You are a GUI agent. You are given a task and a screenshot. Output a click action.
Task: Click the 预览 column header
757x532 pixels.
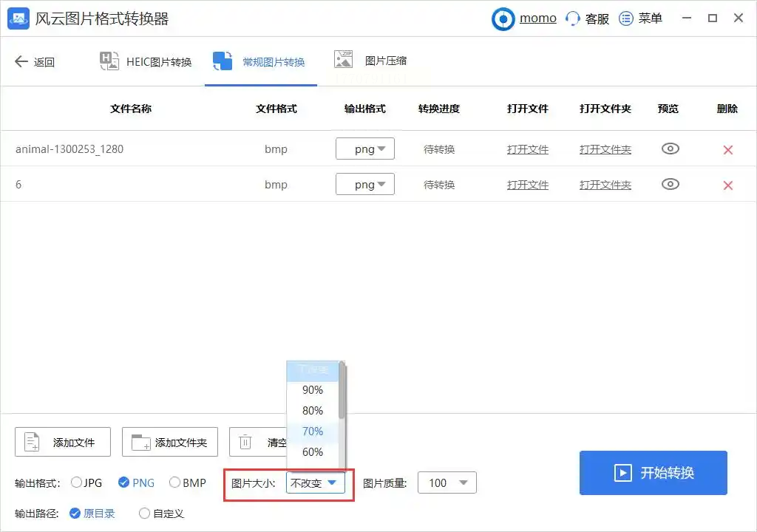tap(668, 109)
